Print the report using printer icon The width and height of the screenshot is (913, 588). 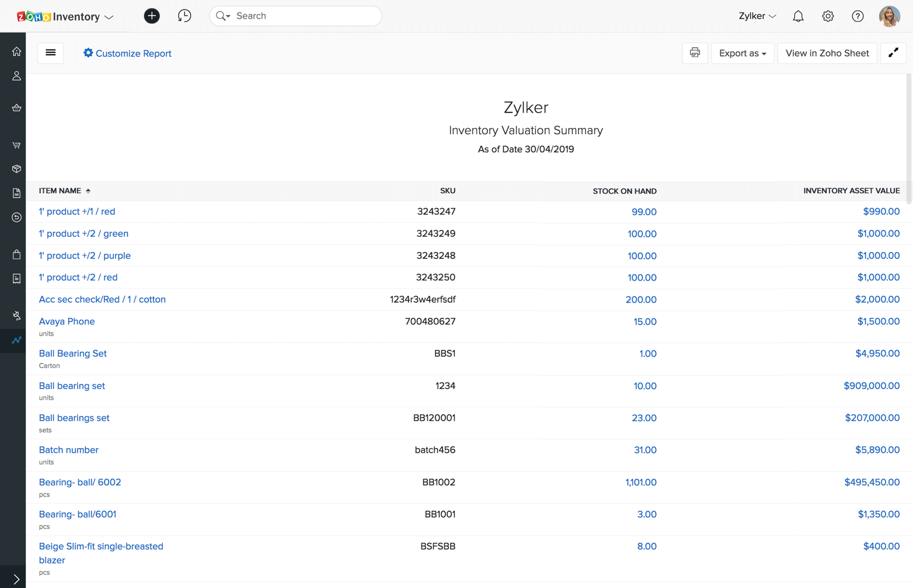[x=695, y=53]
